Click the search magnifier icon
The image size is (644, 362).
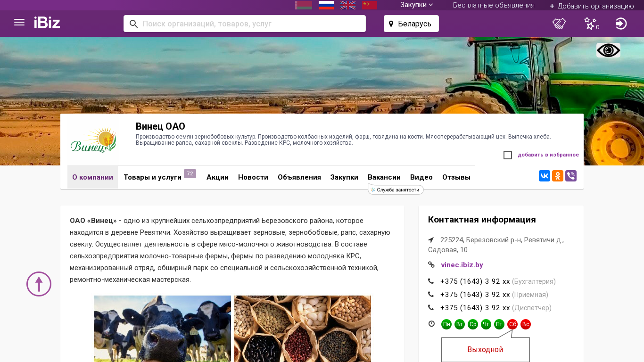(x=133, y=24)
